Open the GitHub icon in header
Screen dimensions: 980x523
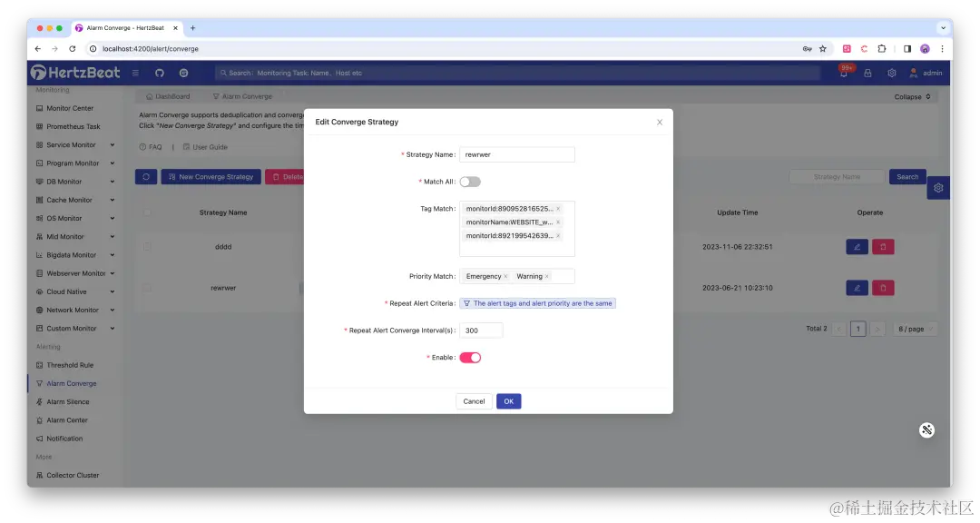point(160,73)
